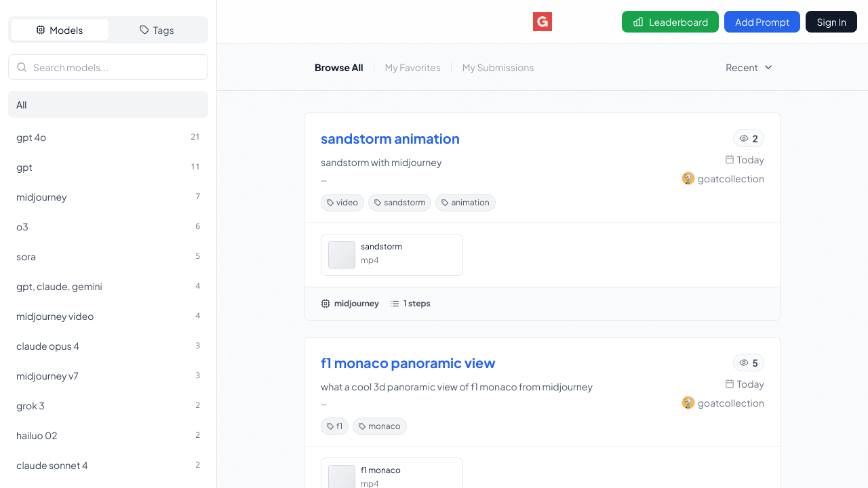Click the monaco tag chip
868x488 pixels.
380,426
